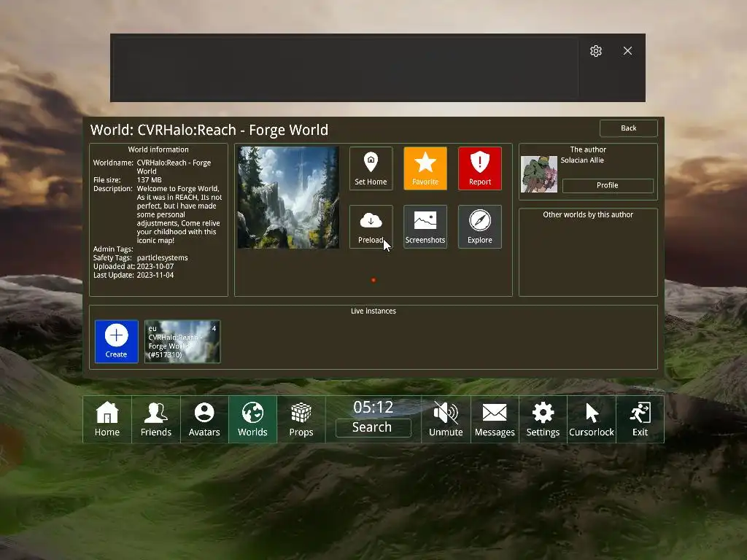The width and height of the screenshot is (747, 560).
Task: Click the 137 MB file size value
Action: coord(149,180)
